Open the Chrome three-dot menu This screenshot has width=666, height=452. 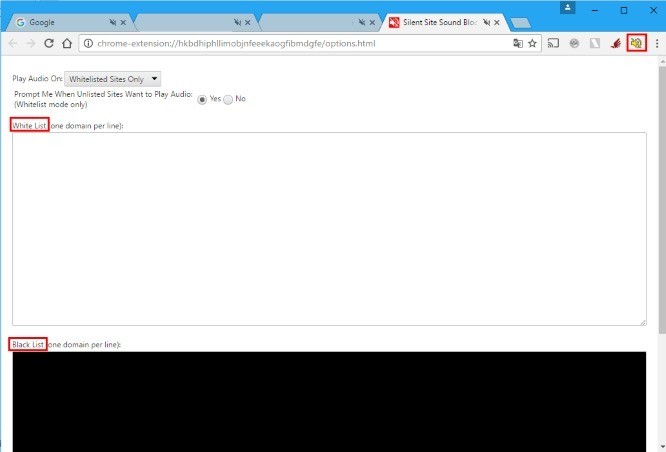pyautogui.click(x=657, y=43)
